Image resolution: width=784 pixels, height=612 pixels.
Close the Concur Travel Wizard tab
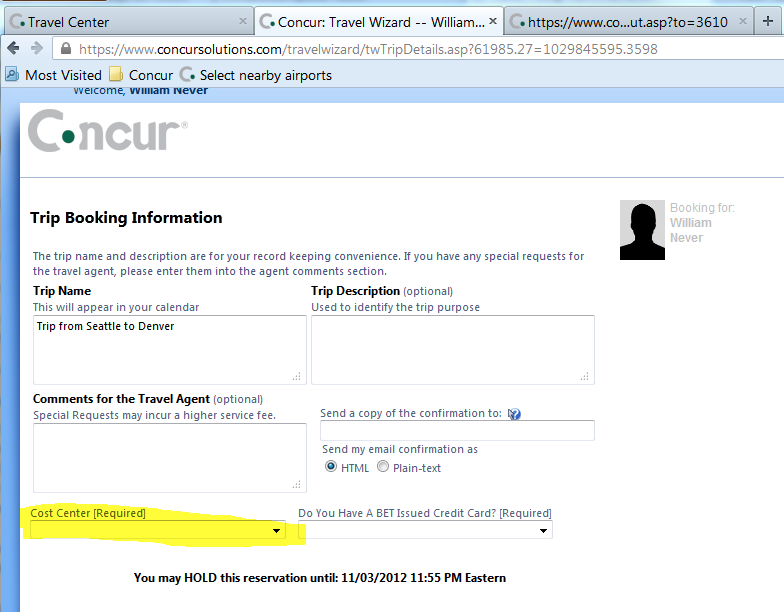[492, 21]
